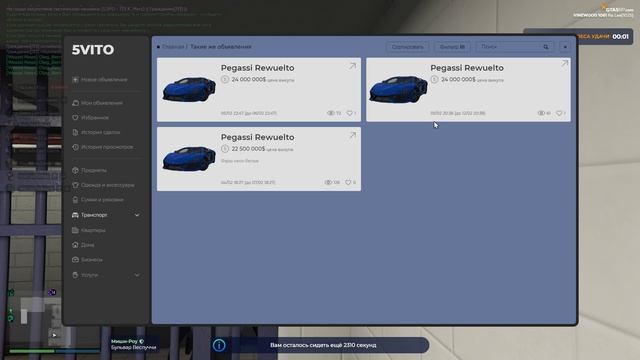Click the house icon for Дома
The width and height of the screenshot is (640, 360).
click(75, 245)
